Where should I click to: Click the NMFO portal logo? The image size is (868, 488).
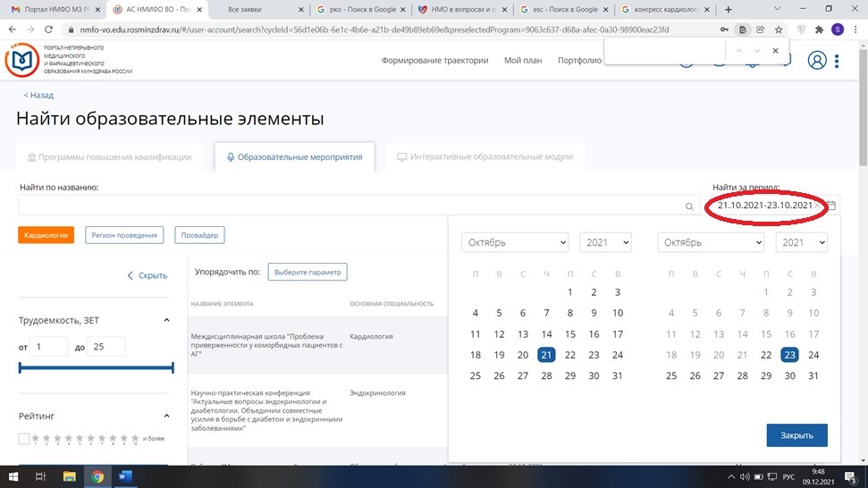click(22, 61)
